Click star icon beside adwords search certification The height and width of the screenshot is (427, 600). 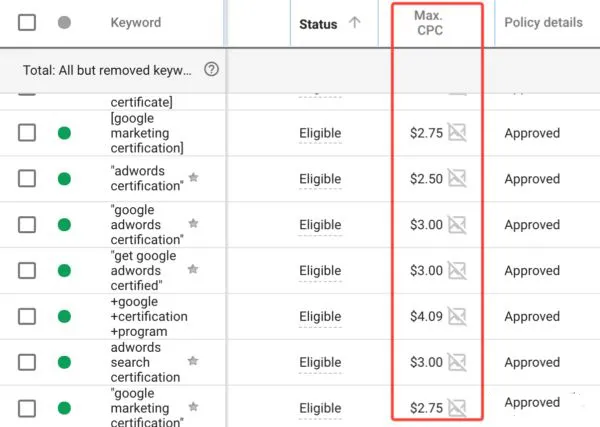(193, 361)
